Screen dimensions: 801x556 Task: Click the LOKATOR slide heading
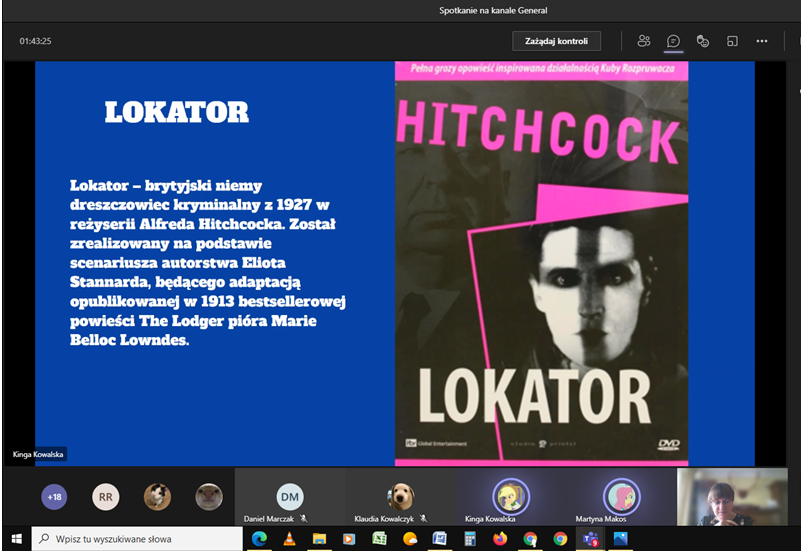tap(177, 112)
